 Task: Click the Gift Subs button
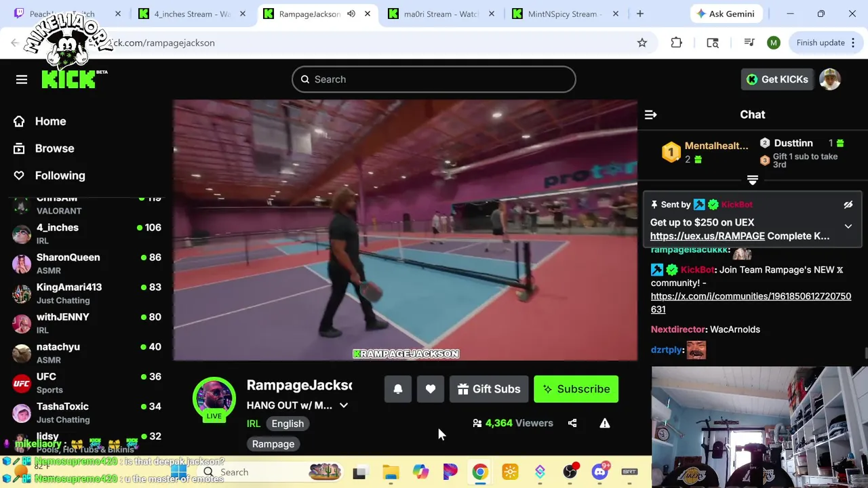tap(489, 389)
